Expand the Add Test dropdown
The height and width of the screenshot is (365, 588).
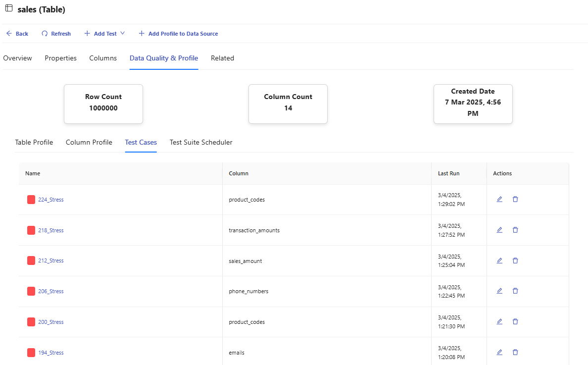click(x=104, y=34)
